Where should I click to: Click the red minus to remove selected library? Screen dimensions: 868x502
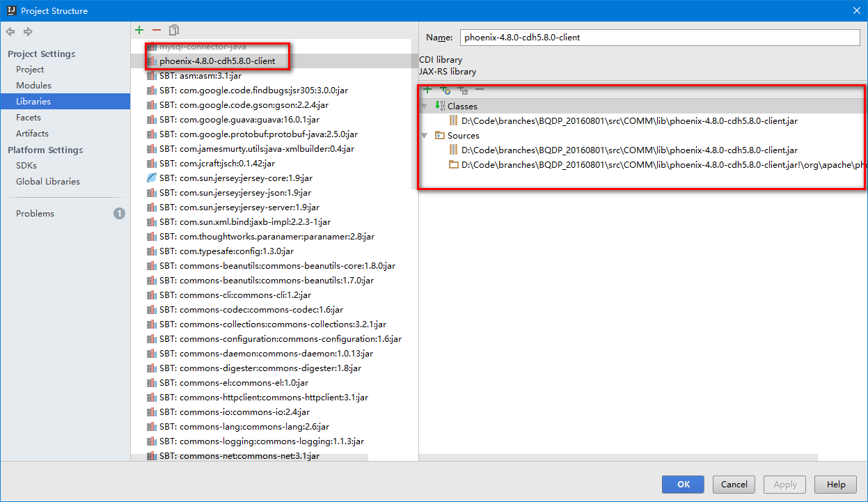tap(157, 29)
